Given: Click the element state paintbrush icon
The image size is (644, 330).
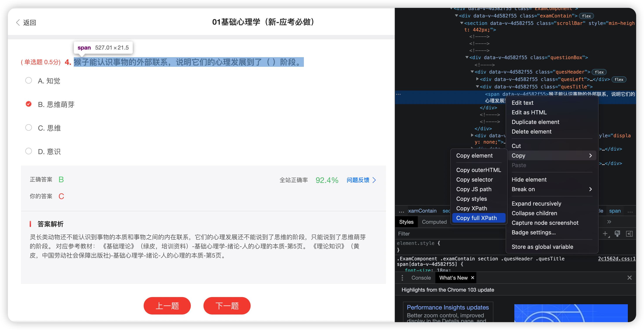Looking at the screenshot, I should (617, 234).
